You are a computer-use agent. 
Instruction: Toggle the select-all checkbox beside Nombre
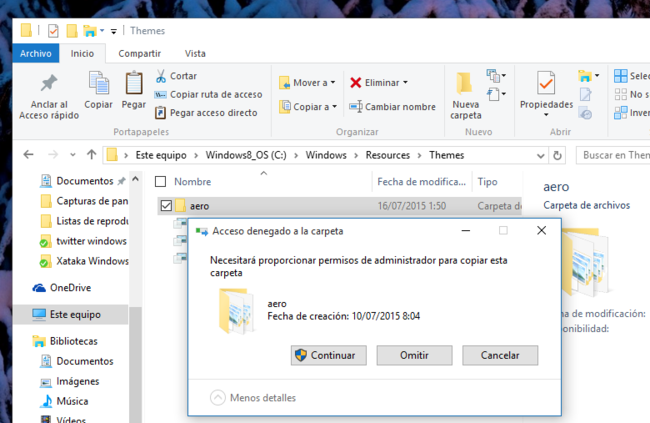(160, 182)
